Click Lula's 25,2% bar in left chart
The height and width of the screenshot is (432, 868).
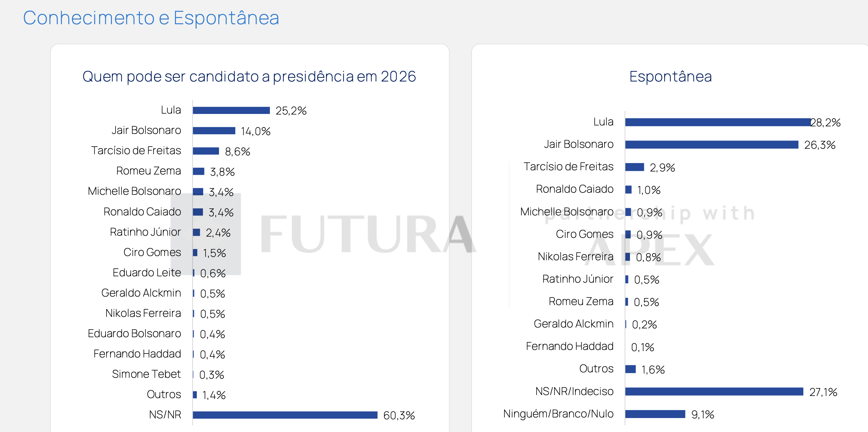231,111
